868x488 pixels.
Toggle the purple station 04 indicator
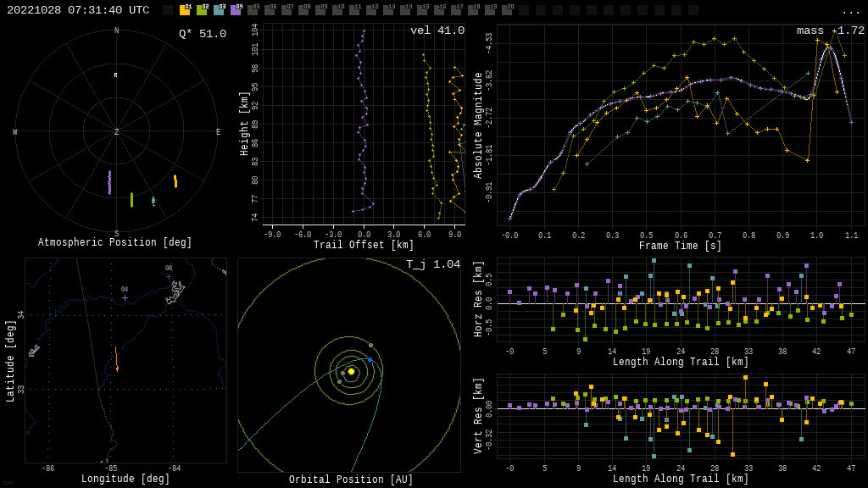click(236, 10)
